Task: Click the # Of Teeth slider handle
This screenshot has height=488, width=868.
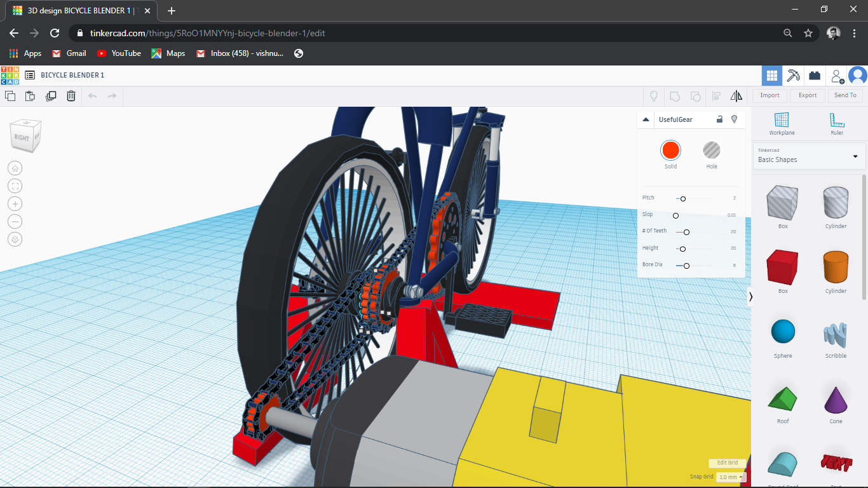Action: [x=686, y=232]
